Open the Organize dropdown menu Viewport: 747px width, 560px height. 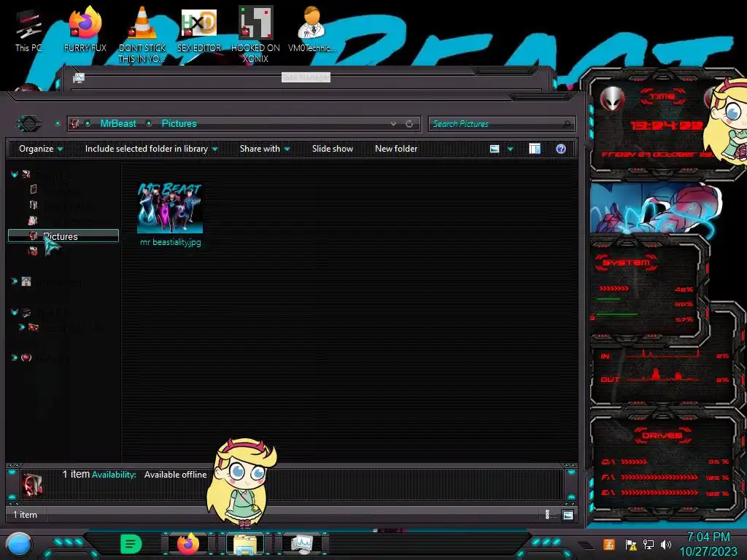(41, 149)
